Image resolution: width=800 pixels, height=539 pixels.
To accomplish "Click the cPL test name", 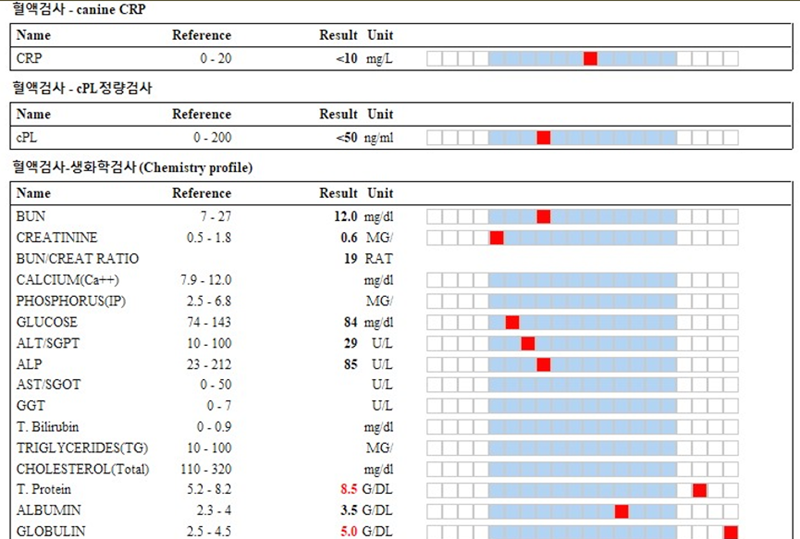I will 27,138.
